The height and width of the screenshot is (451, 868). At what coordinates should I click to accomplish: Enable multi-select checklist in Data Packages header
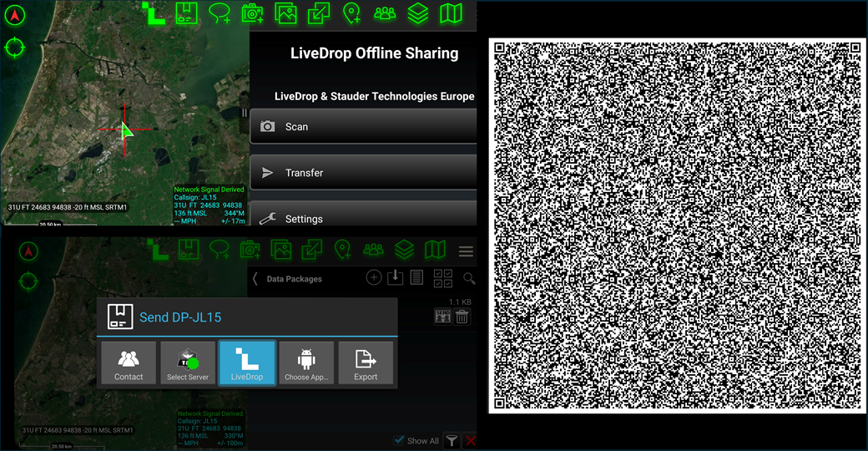[443, 278]
